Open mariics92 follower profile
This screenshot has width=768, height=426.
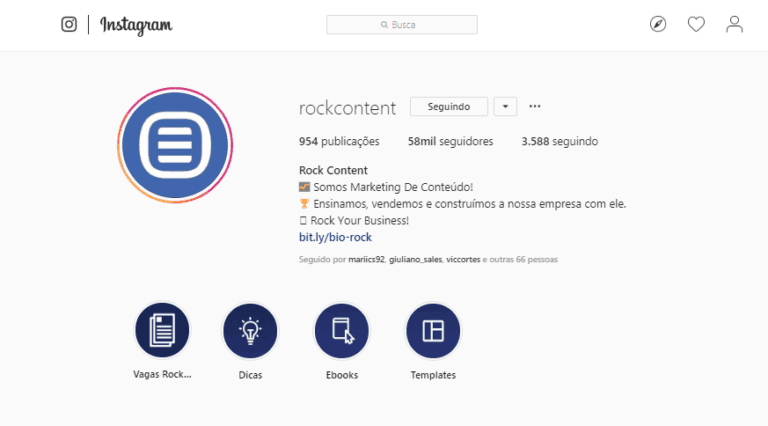(x=366, y=260)
